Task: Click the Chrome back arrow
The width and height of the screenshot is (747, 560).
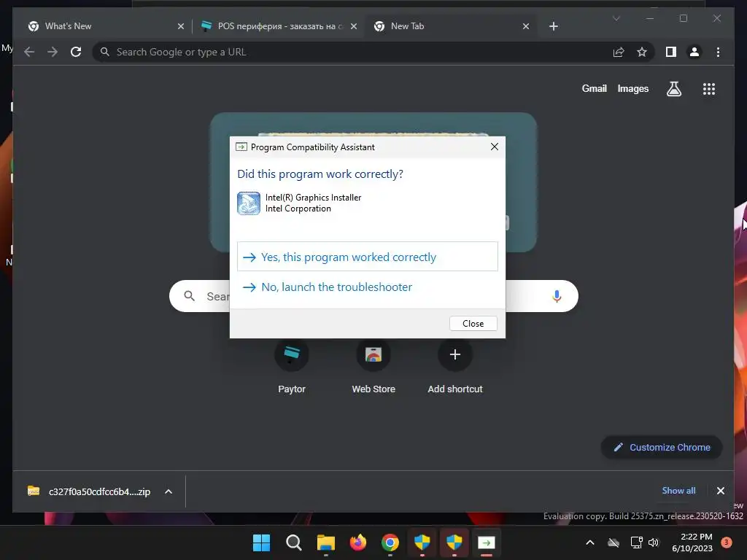Action: pyautogui.click(x=29, y=52)
